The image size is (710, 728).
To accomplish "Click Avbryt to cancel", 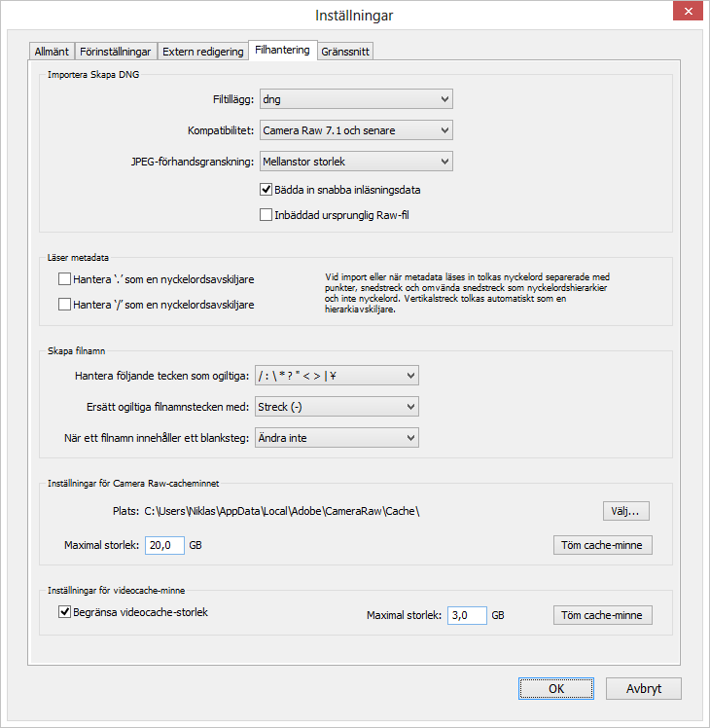I will click(644, 688).
